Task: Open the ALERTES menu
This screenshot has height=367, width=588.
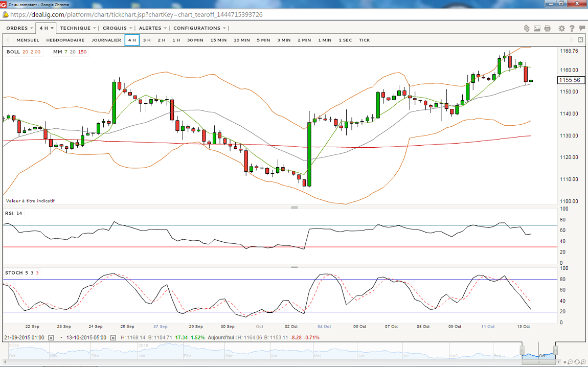Action: coord(153,28)
